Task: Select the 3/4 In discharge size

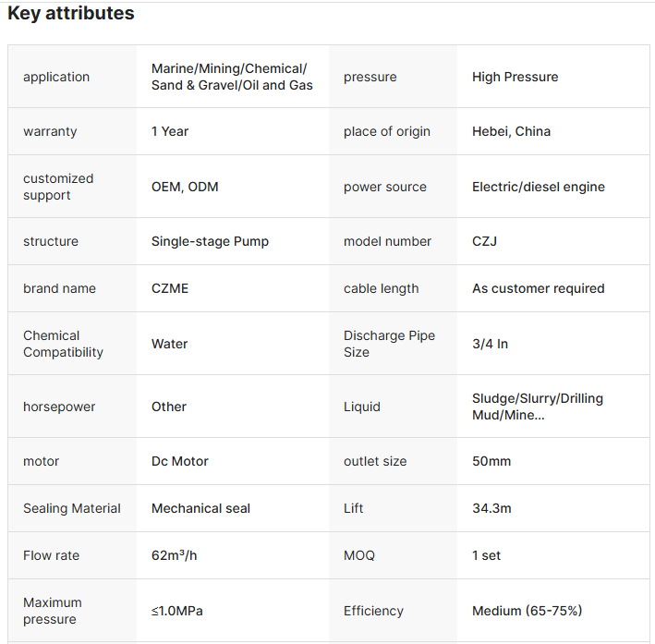Action: tap(490, 344)
